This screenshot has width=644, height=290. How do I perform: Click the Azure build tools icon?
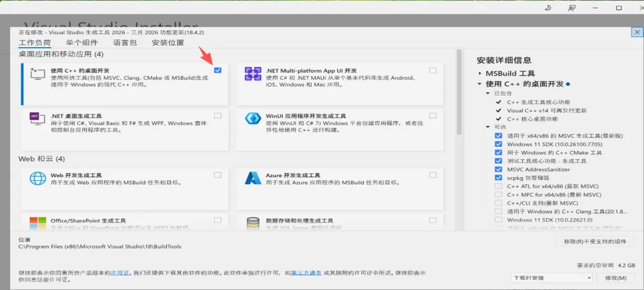coord(253,178)
